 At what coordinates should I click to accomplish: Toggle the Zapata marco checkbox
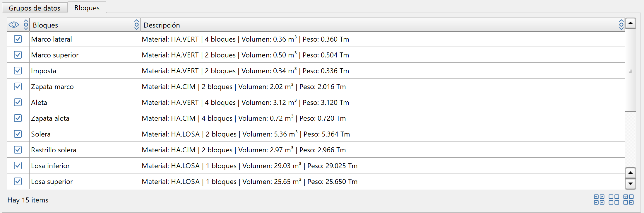pyautogui.click(x=18, y=86)
